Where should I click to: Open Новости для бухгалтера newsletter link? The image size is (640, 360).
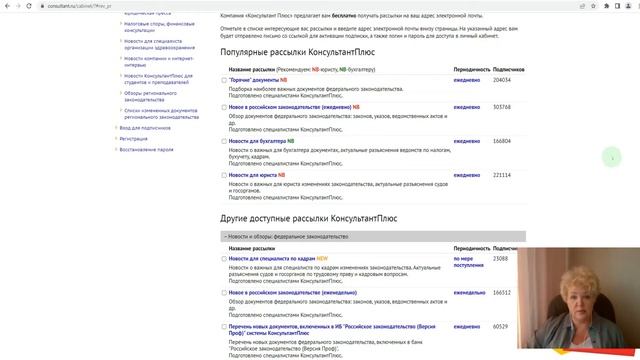257,141
